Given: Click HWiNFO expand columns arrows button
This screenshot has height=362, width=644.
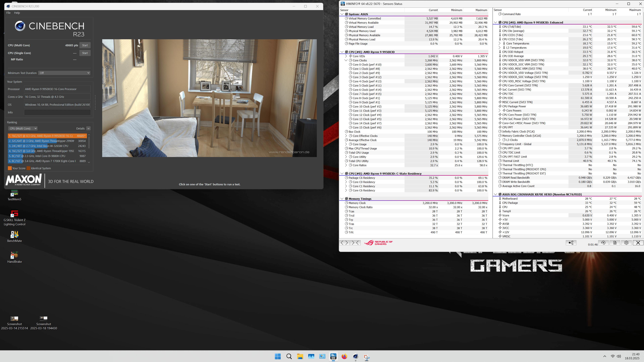Looking at the screenshot, I should coord(344,243).
